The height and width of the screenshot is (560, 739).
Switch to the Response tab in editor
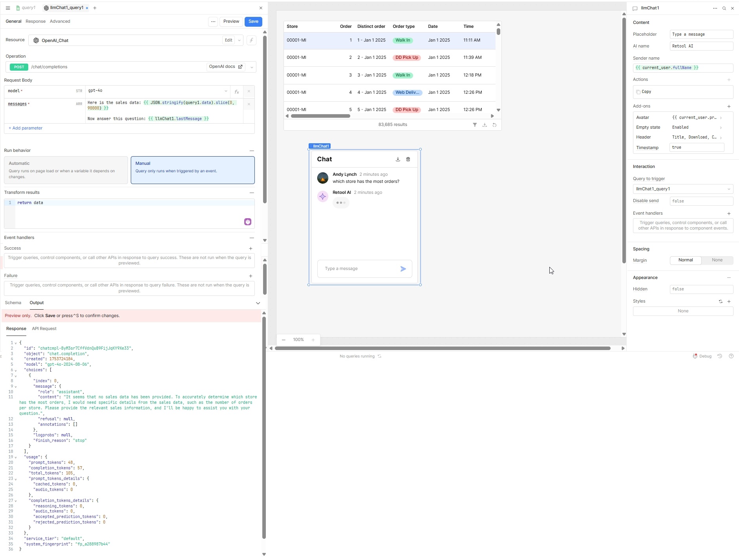point(35,22)
